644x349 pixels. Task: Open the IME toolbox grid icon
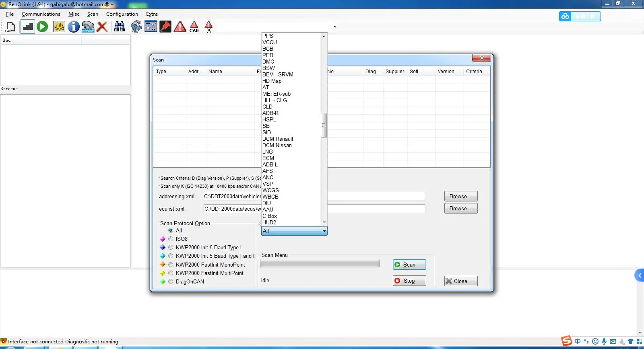click(639, 341)
